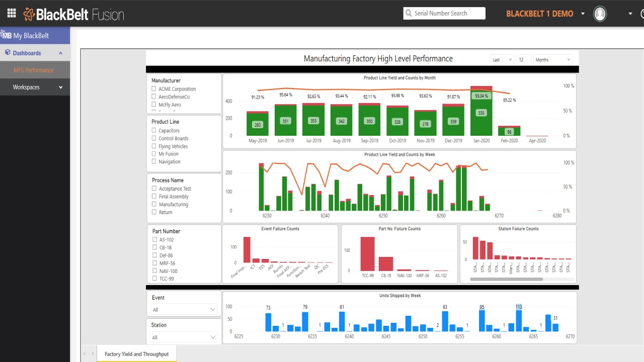Click the Serial Number Search field

pos(444,13)
